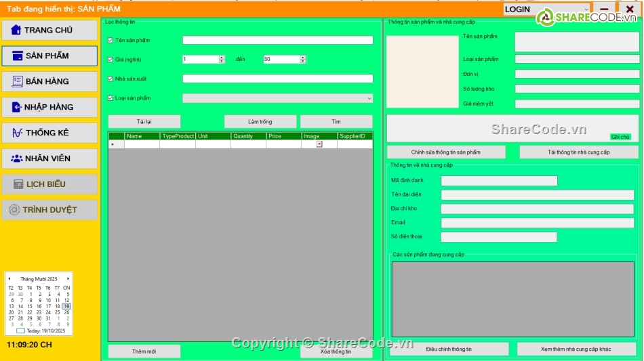This screenshot has width=644, height=361.
Task: Click the receipt icon on BÁN HÀNG
Action: [18, 81]
